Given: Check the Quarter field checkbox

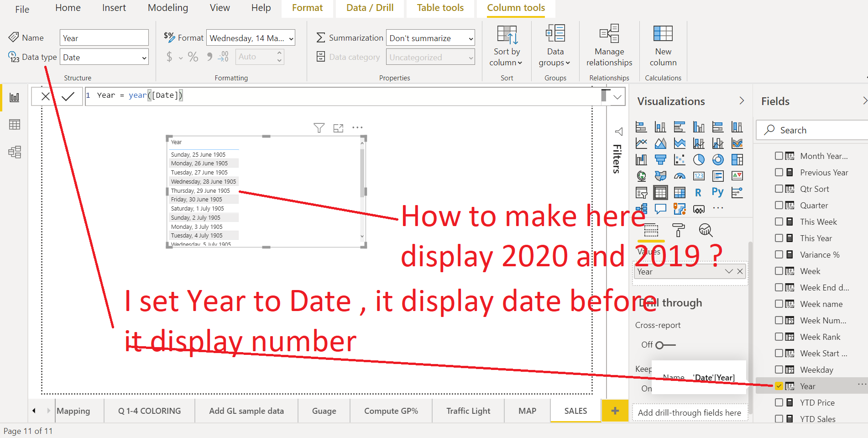Looking at the screenshot, I should 779,205.
